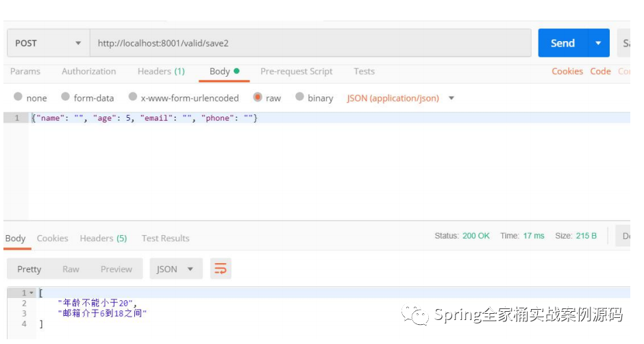Screen dimensions: 644x344
Task: Open the Tests tab
Action: pos(364,71)
